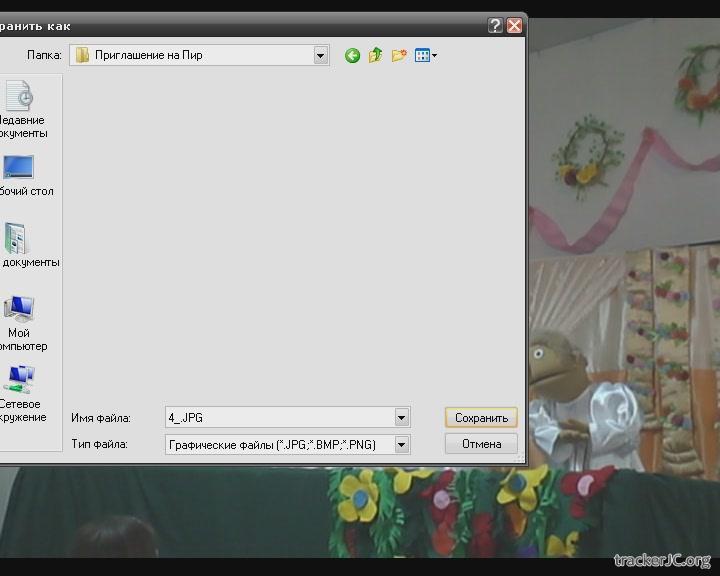Expand the Папка dropdown arrow
The image size is (720, 576).
click(x=321, y=56)
